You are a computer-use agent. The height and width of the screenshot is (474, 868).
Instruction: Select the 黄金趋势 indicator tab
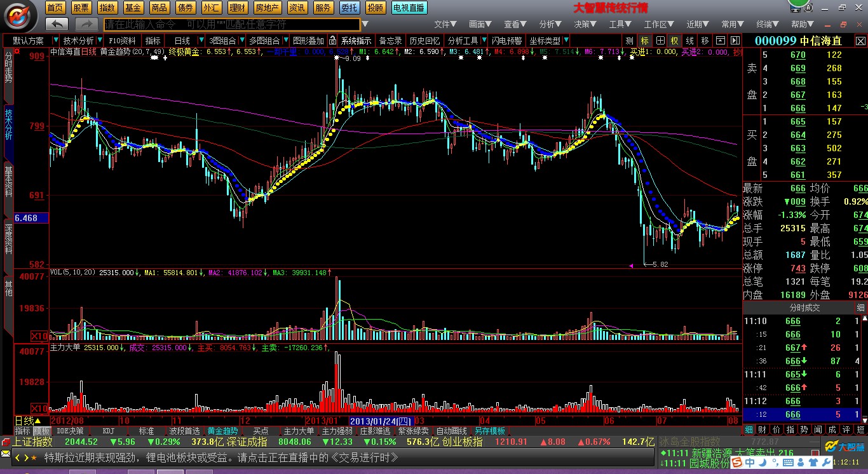tap(222, 431)
